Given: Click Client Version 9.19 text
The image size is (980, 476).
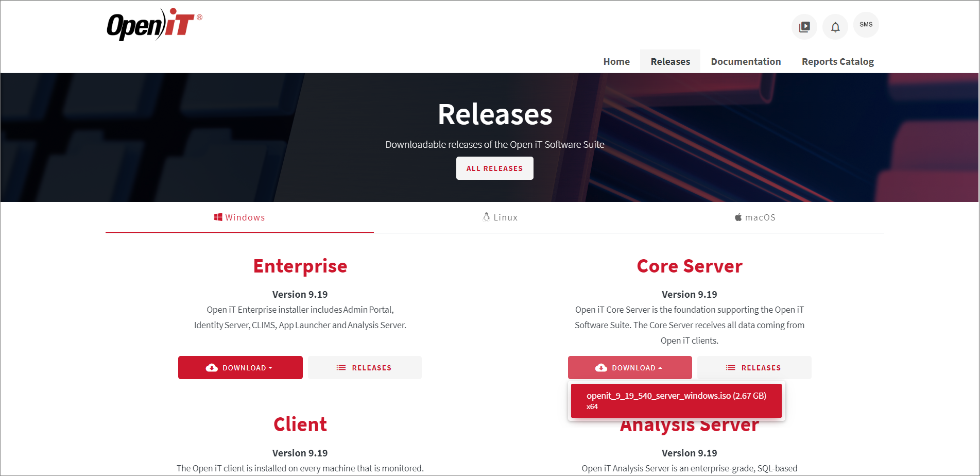Looking at the screenshot, I should [300, 453].
